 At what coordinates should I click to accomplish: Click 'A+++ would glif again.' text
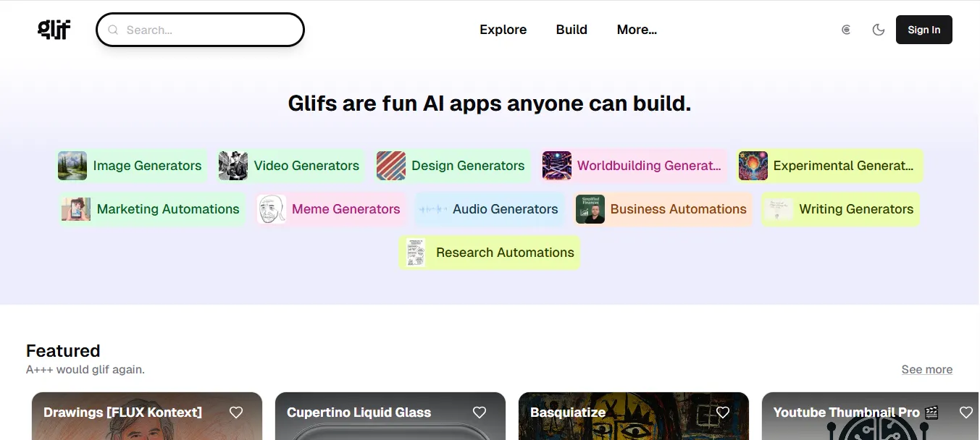[85, 370]
